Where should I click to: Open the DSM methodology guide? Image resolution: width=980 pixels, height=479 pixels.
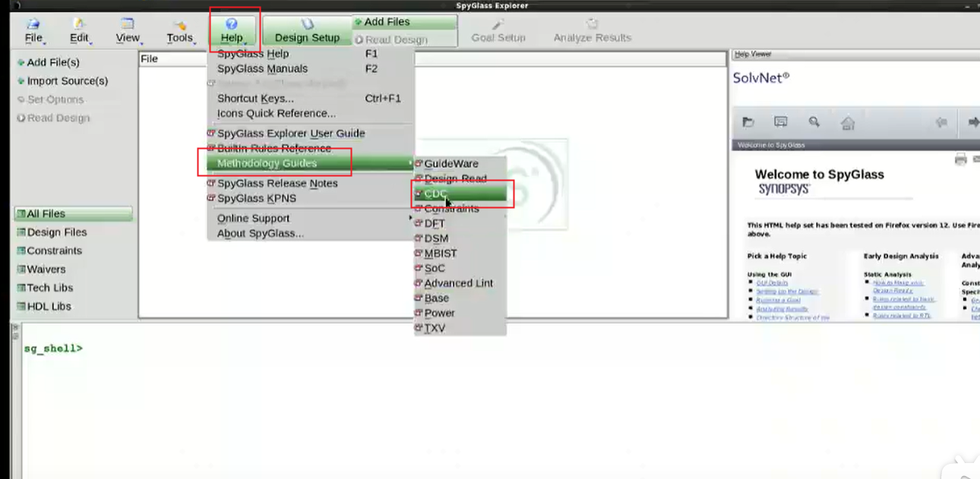(460, 238)
